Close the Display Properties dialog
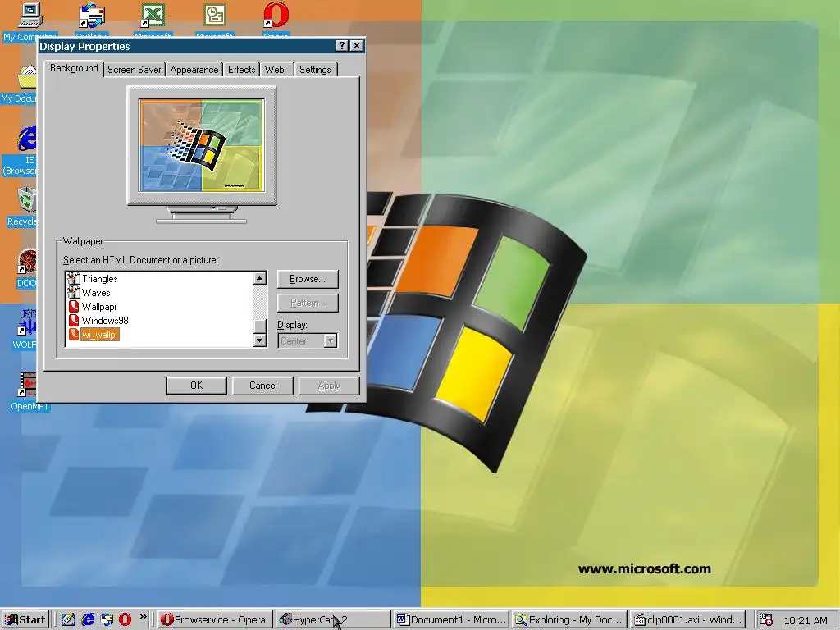 [356, 46]
